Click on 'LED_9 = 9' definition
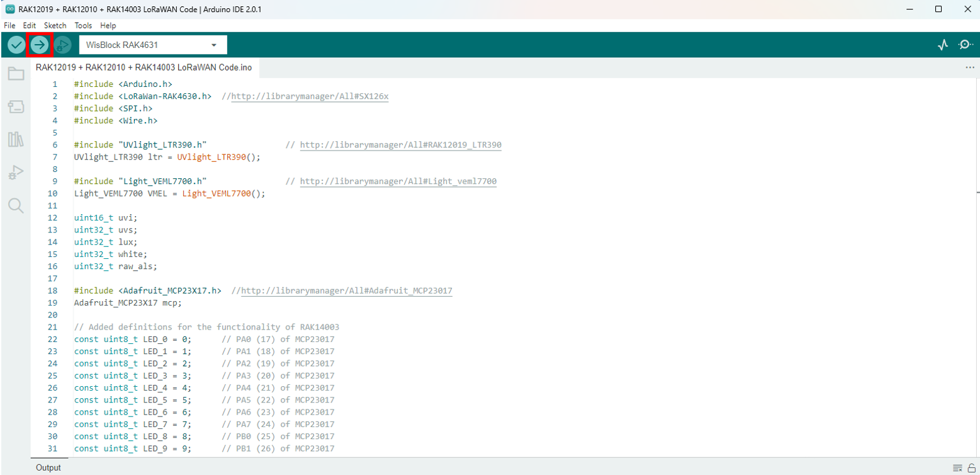Image resolution: width=980 pixels, height=475 pixels. click(x=133, y=449)
